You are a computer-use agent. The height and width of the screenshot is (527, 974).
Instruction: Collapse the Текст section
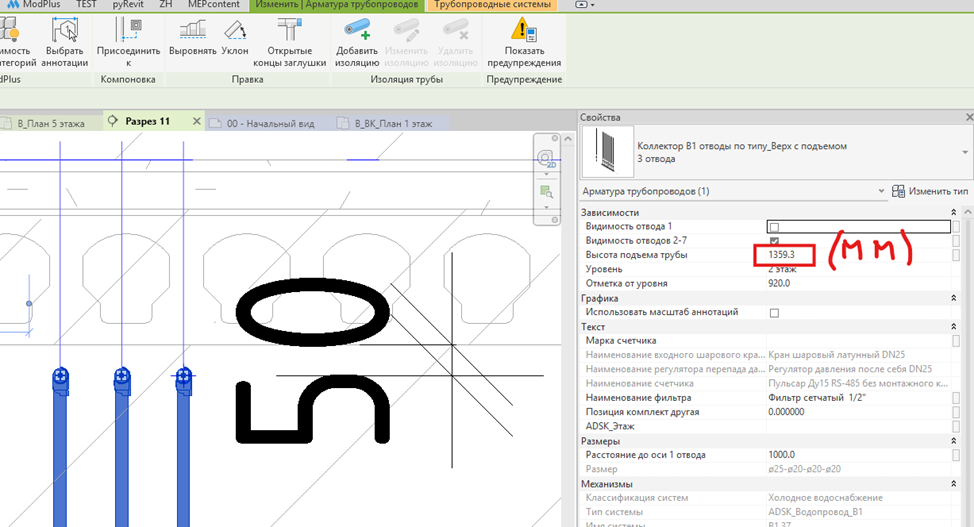(954, 327)
